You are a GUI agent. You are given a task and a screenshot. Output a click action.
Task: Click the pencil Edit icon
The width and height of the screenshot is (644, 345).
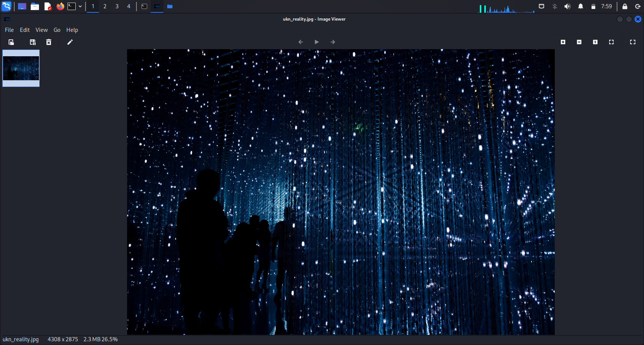70,42
